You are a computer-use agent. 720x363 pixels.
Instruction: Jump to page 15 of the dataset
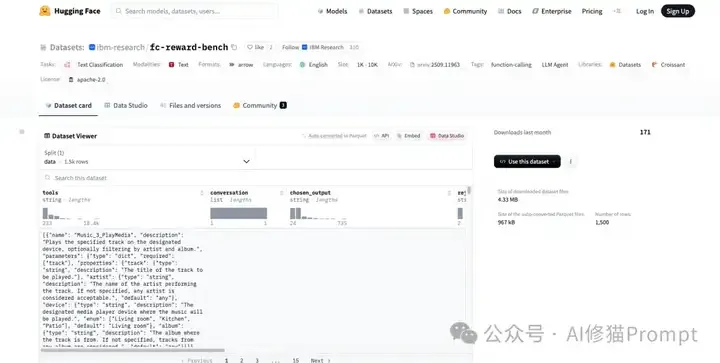pyautogui.click(x=296, y=361)
